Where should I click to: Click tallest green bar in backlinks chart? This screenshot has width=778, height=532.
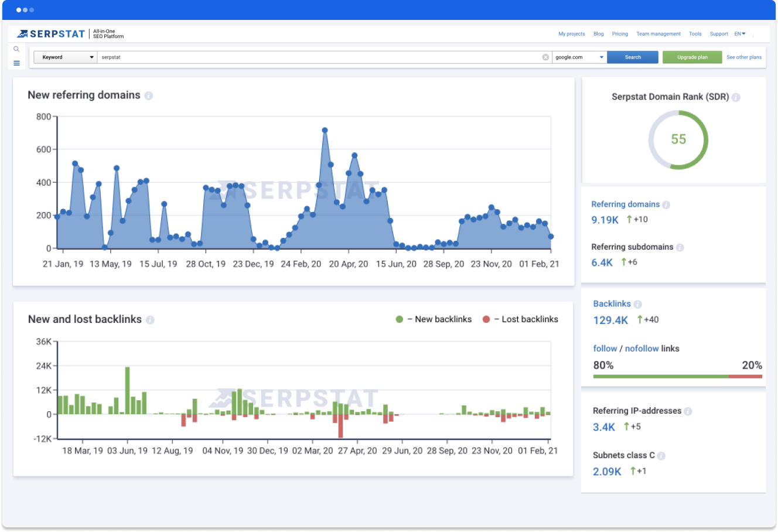pos(127,391)
